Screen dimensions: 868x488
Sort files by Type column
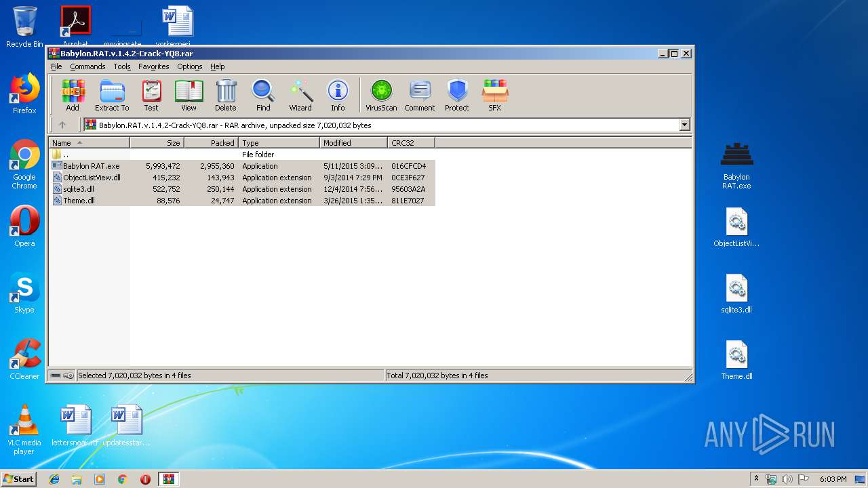tap(279, 143)
